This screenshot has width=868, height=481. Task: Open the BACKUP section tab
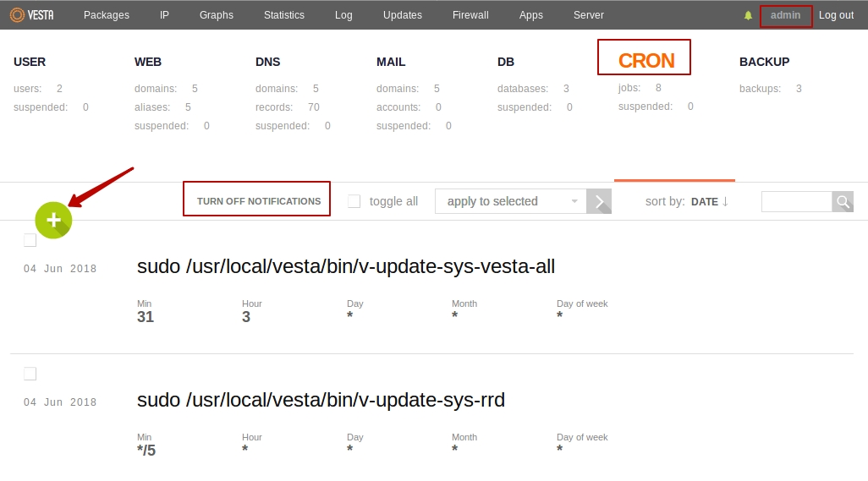pyautogui.click(x=764, y=62)
